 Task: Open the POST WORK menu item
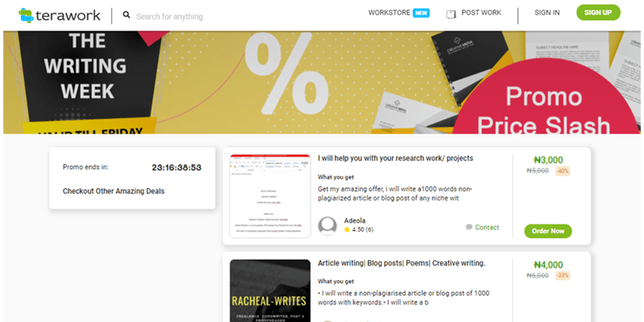click(481, 13)
